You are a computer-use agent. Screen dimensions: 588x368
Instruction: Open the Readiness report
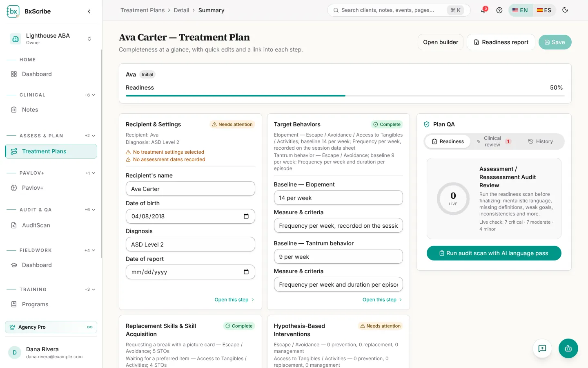501,42
